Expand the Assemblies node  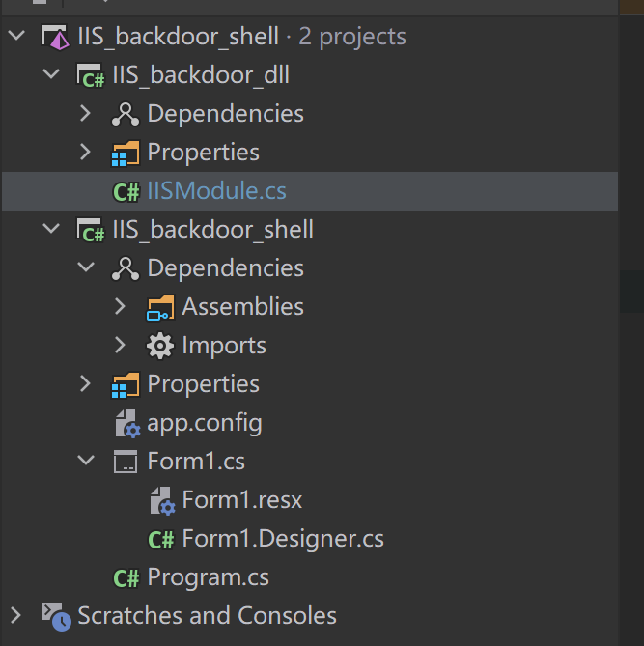[120, 306]
